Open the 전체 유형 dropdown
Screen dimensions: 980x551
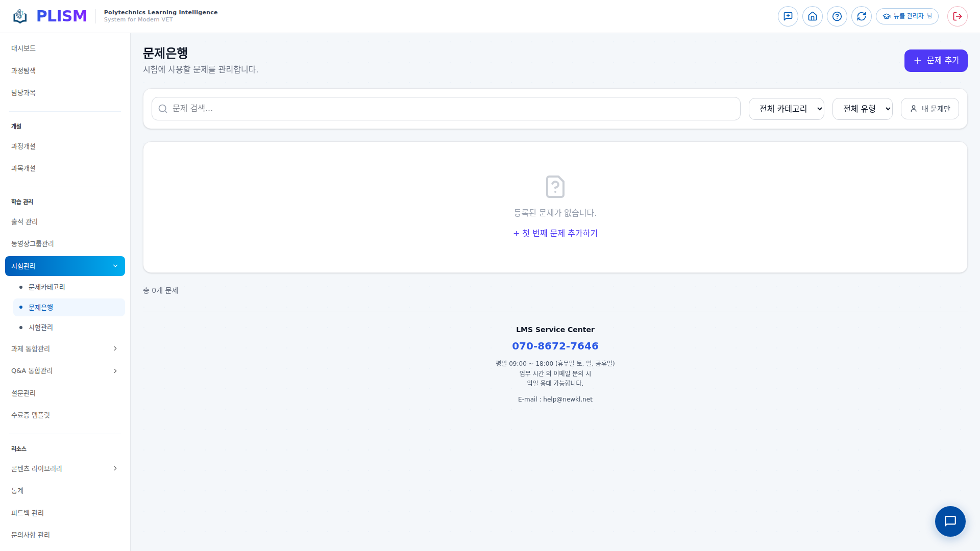pyautogui.click(x=862, y=109)
